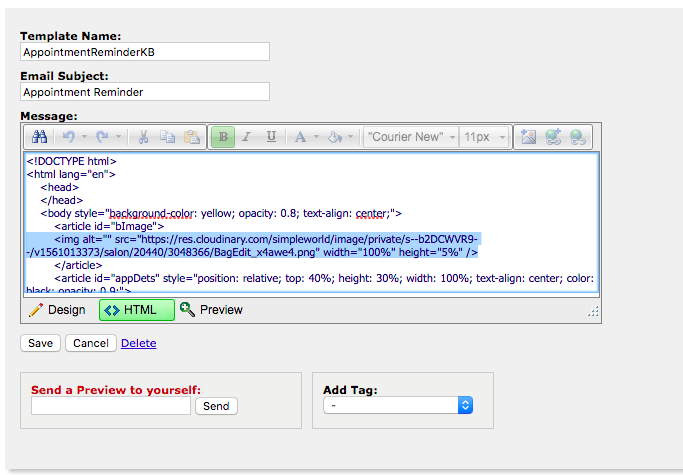Click the body style code line
This screenshot has width=683, height=475.
(x=221, y=214)
